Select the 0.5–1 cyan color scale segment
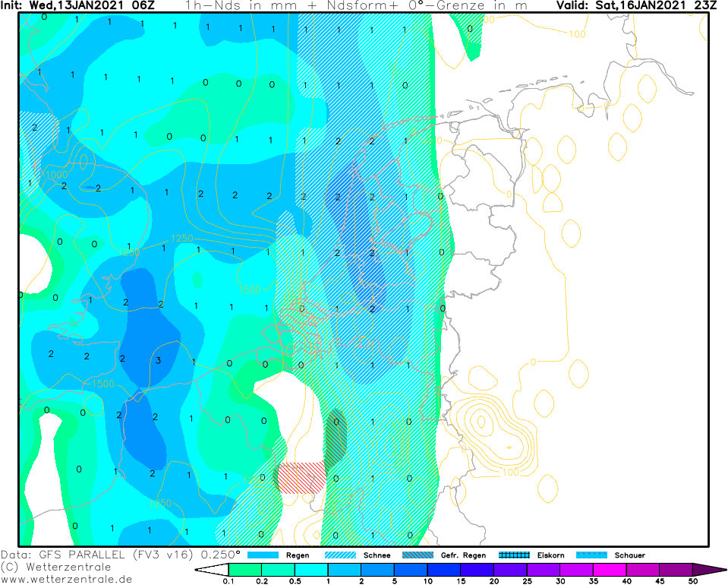 (311, 570)
